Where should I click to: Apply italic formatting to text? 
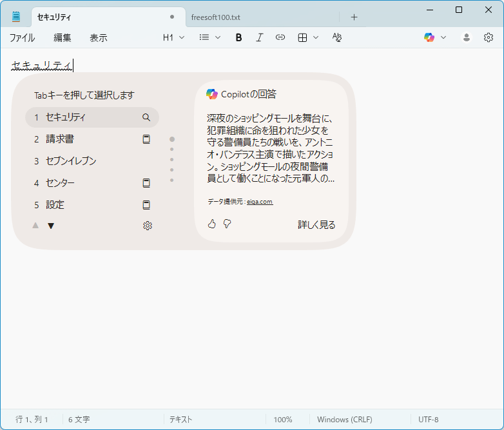pos(259,37)
